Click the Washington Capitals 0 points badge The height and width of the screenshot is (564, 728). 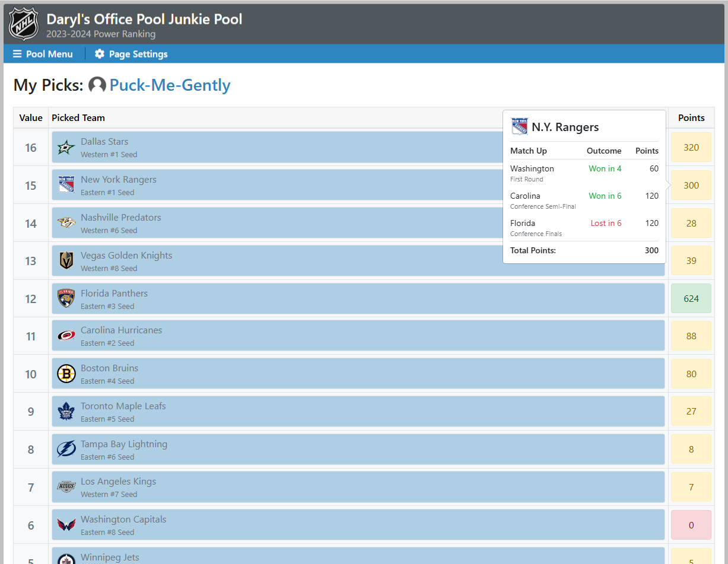[x=691, y=525]
